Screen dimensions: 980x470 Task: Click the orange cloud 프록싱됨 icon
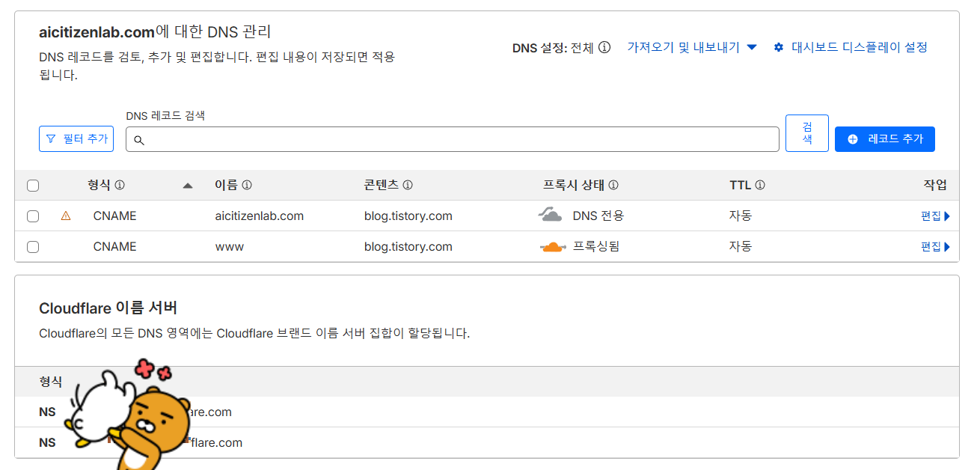pyautogui.click(x=552, y=246)
